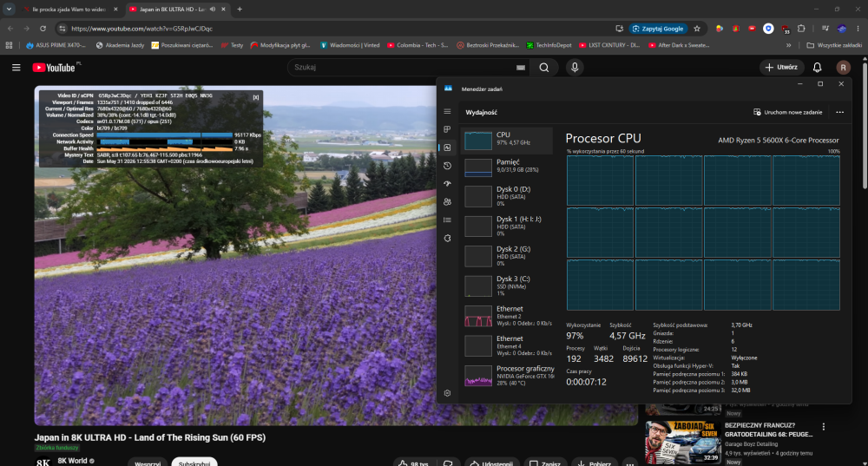Open the Task Manager hamburger navigation menu
Viewport: 868px width, 466px height.
click(447, 112)
